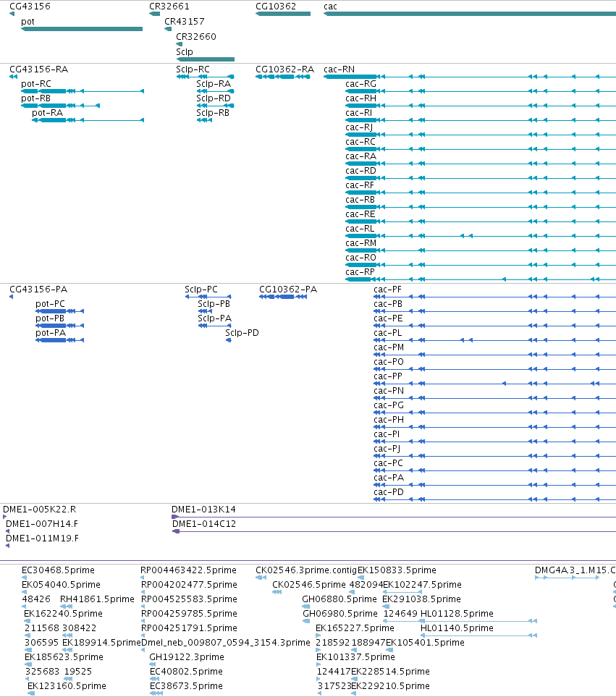
Task: Select the pot-RC transcript
Action: click(x=83, y=91)
